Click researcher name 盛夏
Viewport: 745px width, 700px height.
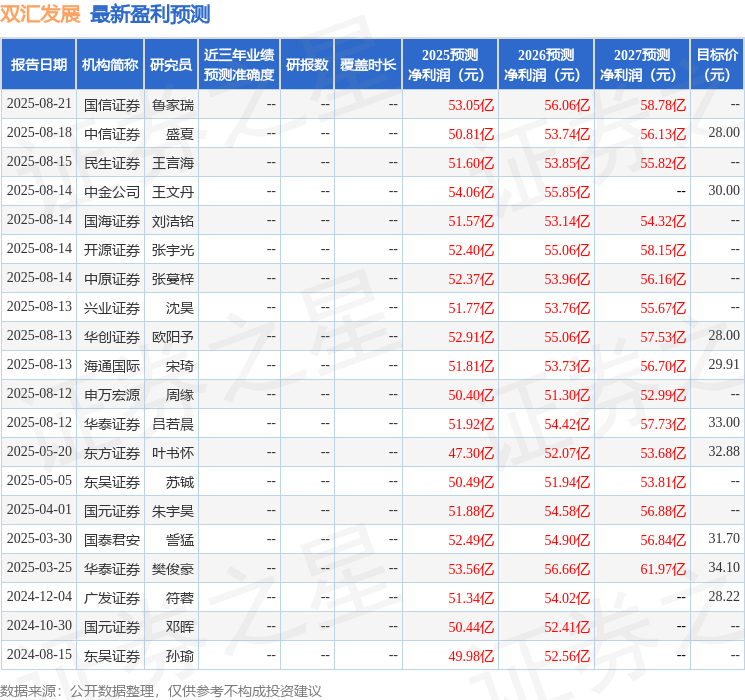pyautogui.click(x=180, y=134)
